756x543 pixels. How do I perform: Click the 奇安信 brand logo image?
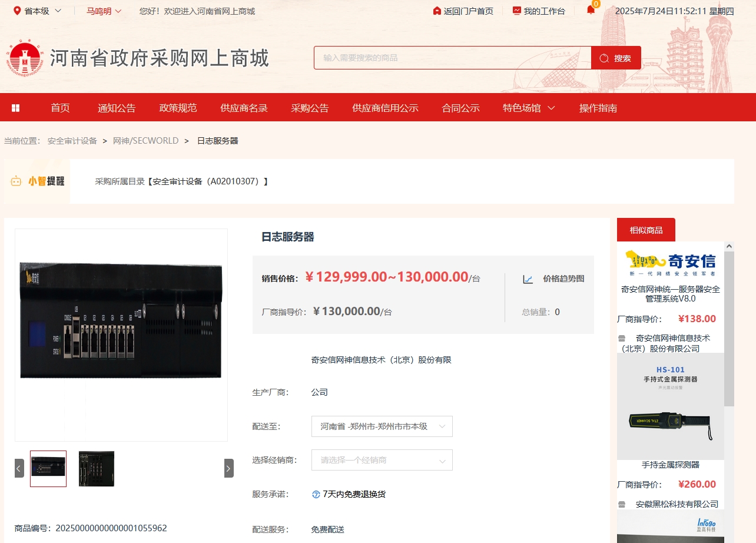coord(671,263)
